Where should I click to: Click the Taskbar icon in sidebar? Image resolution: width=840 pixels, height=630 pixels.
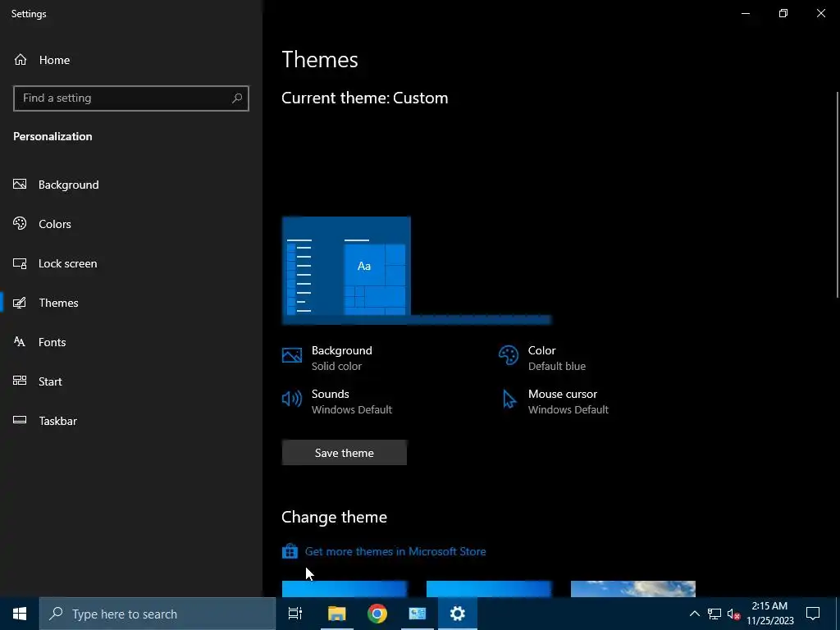[x=20, y=421]
